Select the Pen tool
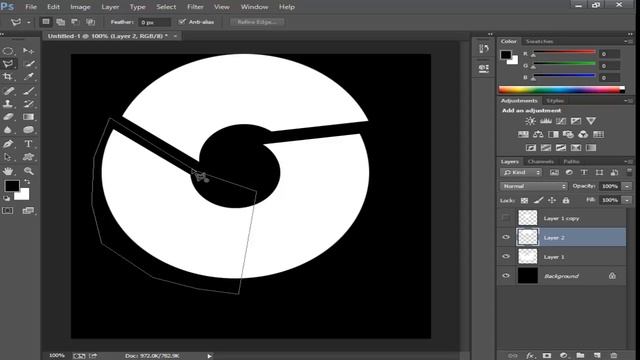 click(x=8, y=144)
